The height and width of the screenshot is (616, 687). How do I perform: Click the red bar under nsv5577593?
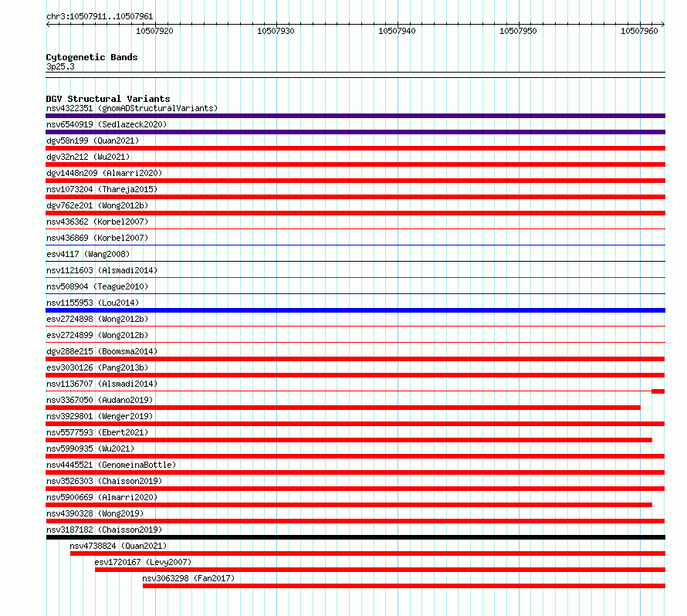(349, 440)
